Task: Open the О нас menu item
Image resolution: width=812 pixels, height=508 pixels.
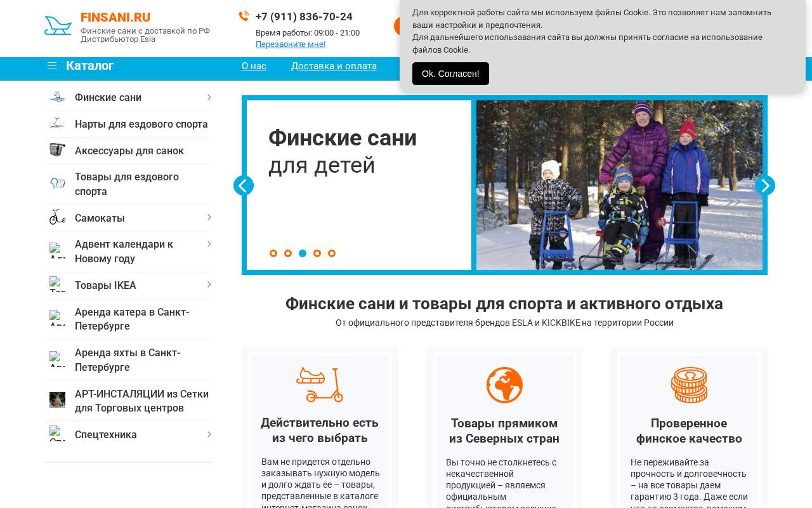Action: (x=254, y=66)
